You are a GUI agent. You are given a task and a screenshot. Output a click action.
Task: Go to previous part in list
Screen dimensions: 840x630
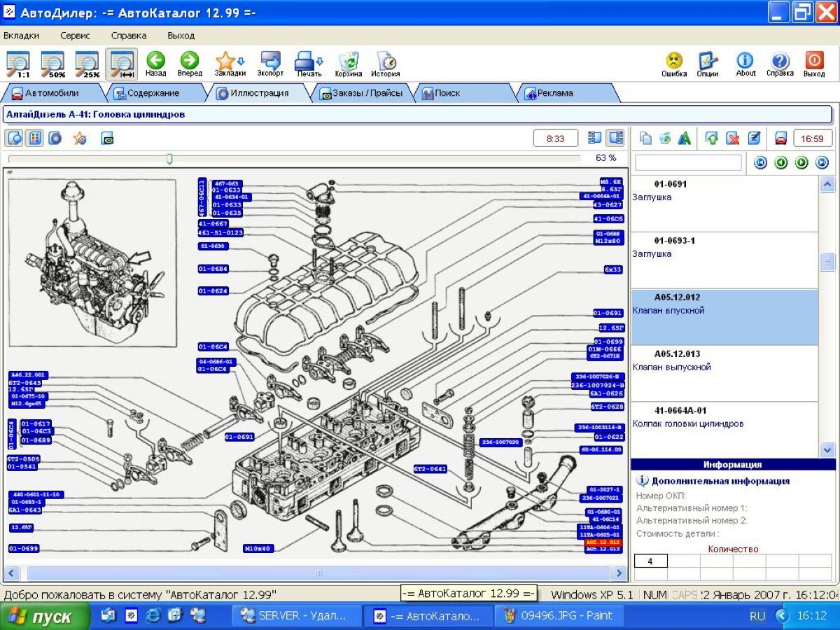780,163
